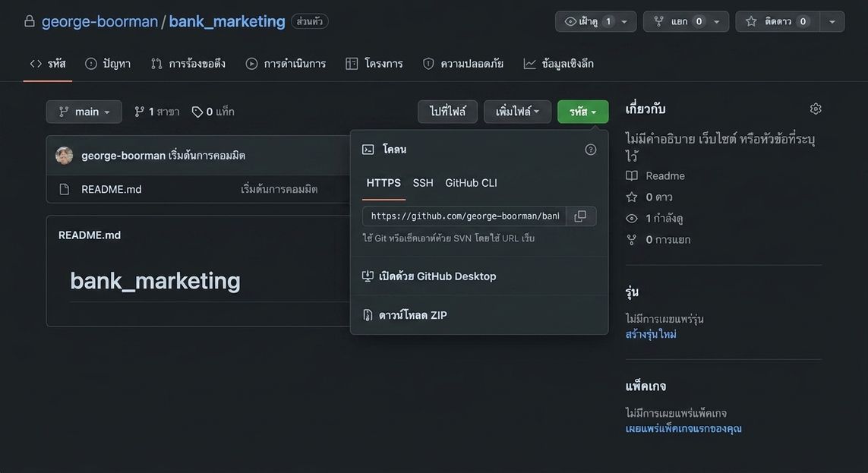Click the README.md file icon in file list
Image resolution: width=868 pixels, height=473 pixels.
pos(65,189)
